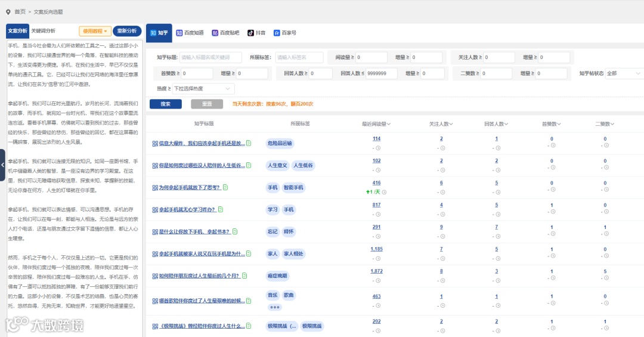Click the 百度贴吧 logo icon
Viewport: 644px width, 337px height.
point(215,33)
